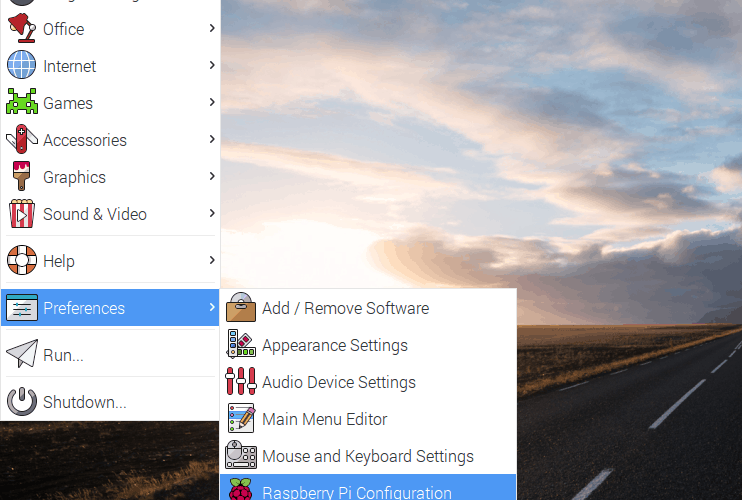The height and width of the screenshot is (500, 742).
Task: Click the Internet globe icon
Action: (x=21, y=66)
